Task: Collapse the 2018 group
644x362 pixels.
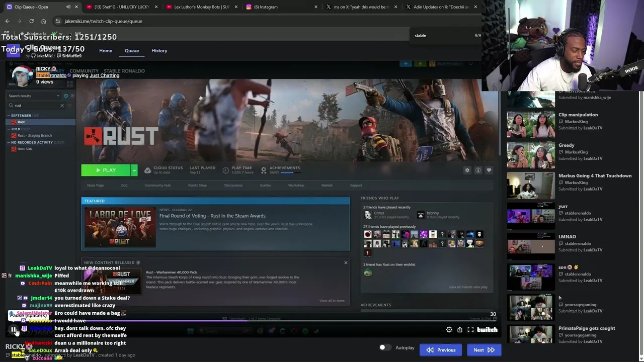Action: tap(9, 129)
